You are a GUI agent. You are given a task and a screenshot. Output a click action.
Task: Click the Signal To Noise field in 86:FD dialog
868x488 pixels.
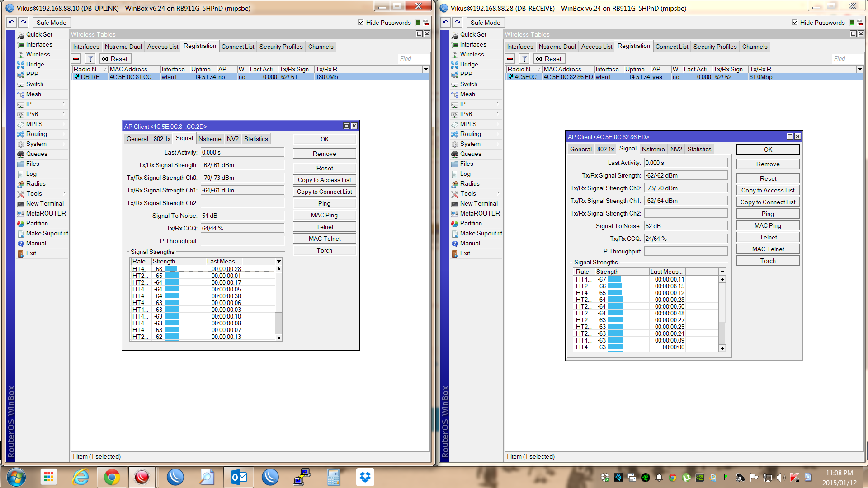[686, 226]
